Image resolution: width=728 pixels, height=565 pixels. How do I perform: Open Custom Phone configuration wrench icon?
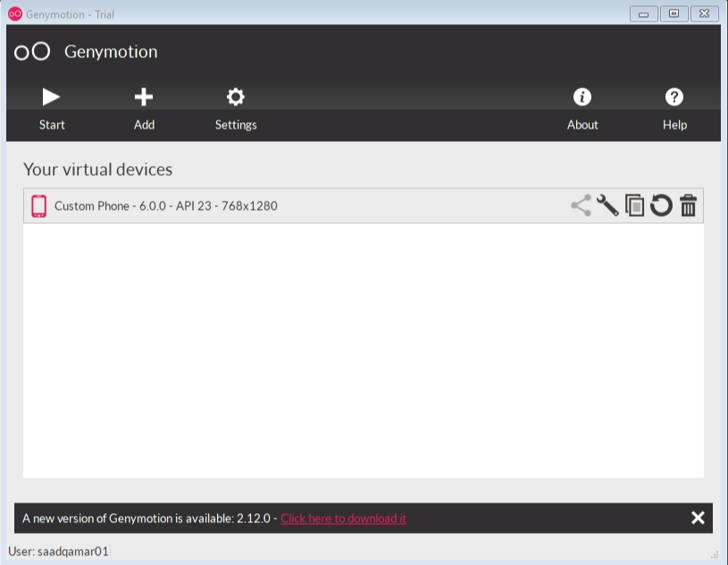pyautogui.click(x=607, y=205)
